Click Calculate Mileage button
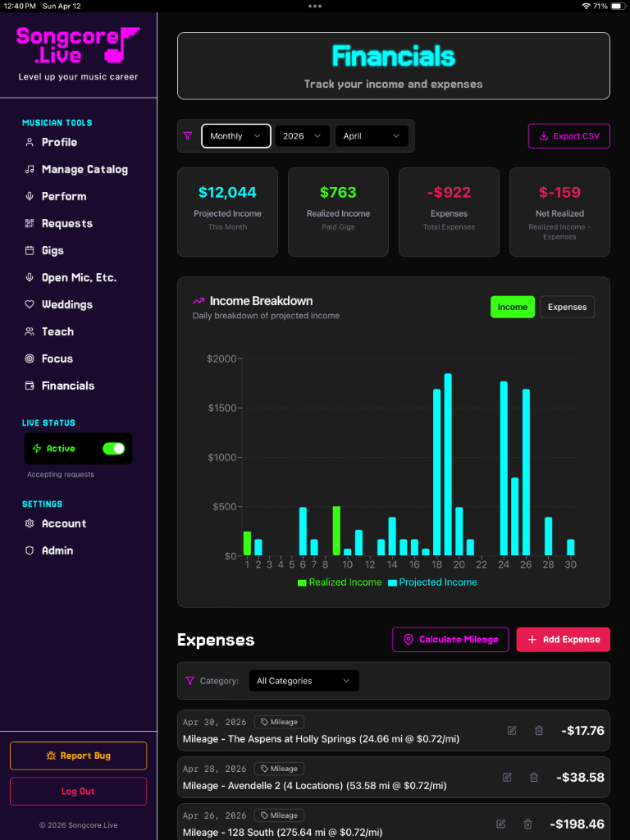This screenshot has width=630, height=840. tap(450, 640)
